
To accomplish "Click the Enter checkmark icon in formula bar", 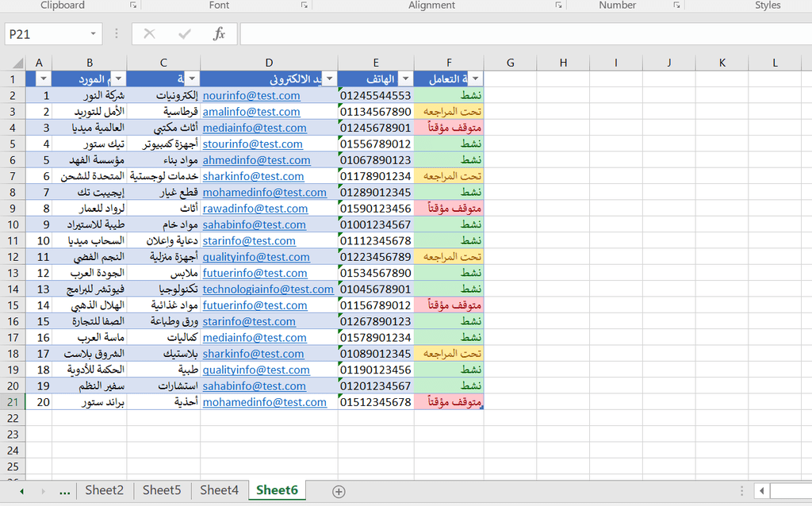I will [x=185, y=34].
